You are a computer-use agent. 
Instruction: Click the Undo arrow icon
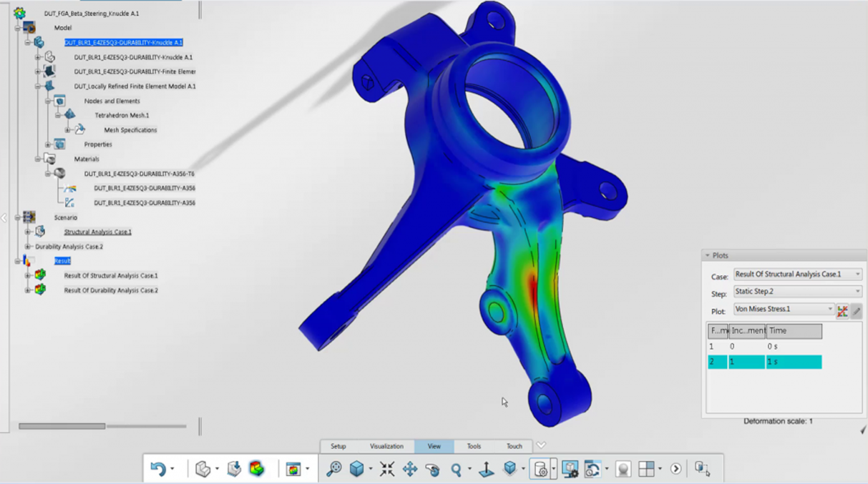point(157,469)
